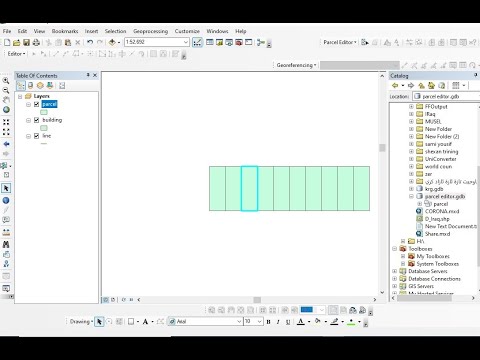Pin the Table Of Contents panel
Viewport: 480px width, 360px height.
tap(88, 75)
